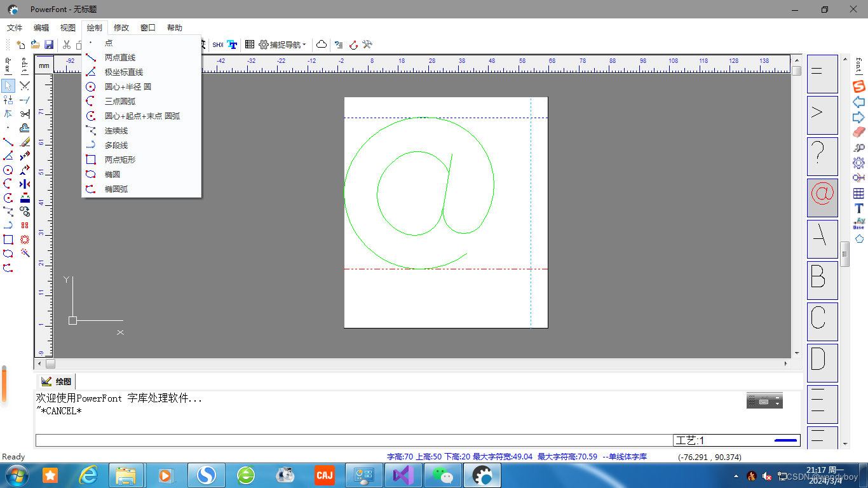
Task: Click the save floppy disk icon
Action: click(49, 44)
